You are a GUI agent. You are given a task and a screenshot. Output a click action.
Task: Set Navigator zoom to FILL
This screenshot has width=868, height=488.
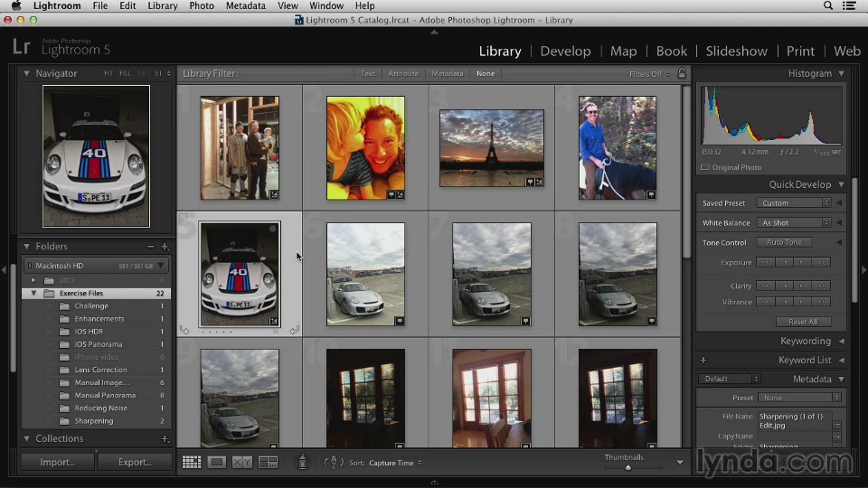tap(125, 73)
